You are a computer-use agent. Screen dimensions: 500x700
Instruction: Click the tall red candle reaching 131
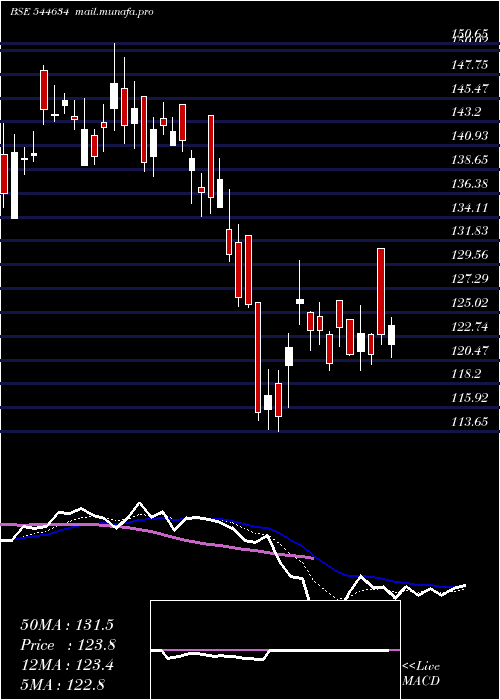(x=381, y=292)
